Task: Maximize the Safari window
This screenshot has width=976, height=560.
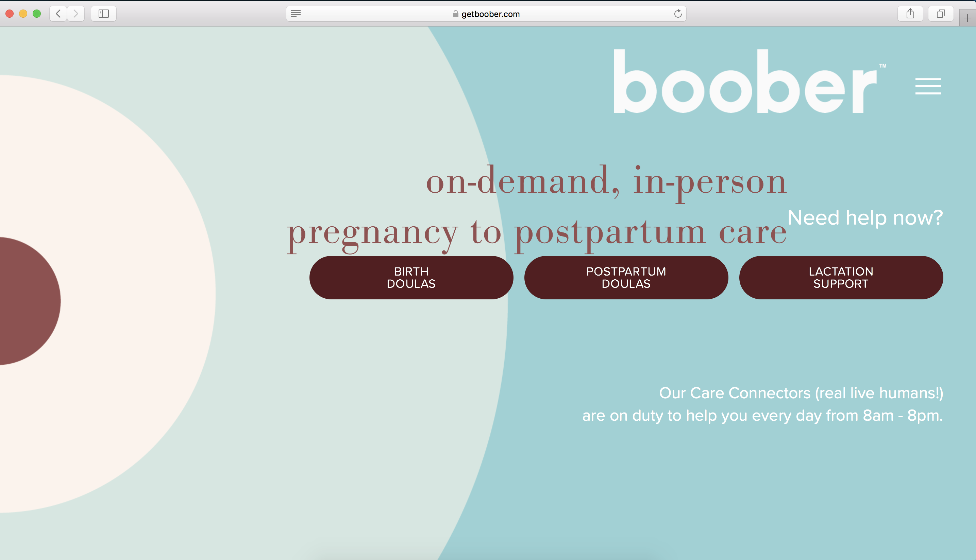Action: coord(37,14)
